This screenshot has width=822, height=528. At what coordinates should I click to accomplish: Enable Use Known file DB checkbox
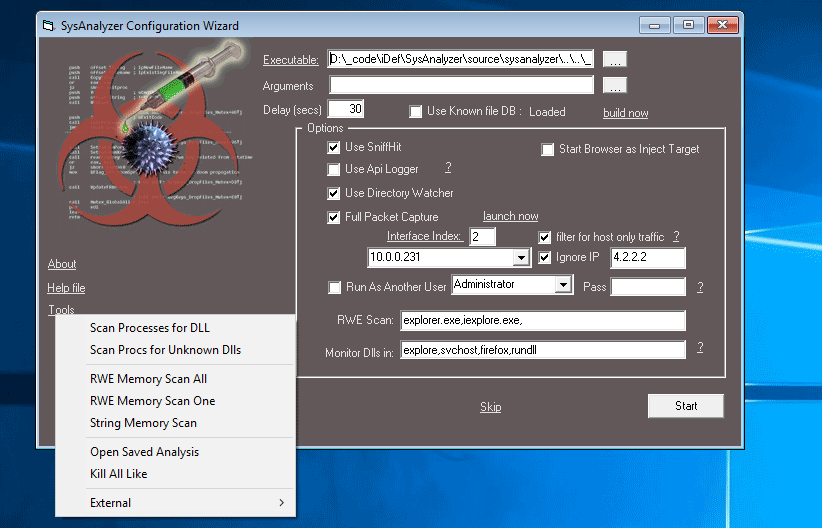coord(415,112)
